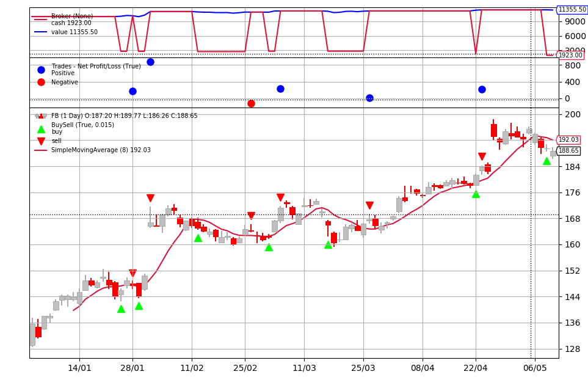Click the Trades - Net Profit/Loss label
Screen dimensions: 588x377
(x=98, y=66)
